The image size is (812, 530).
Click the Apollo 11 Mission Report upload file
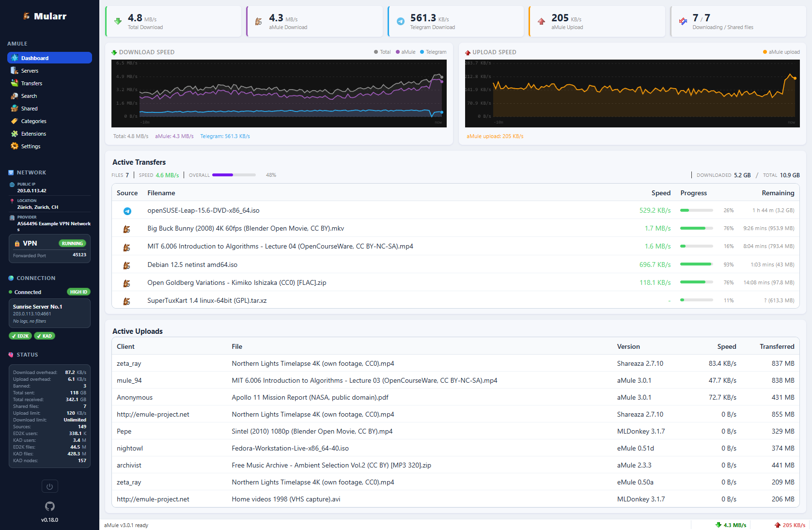point(310,397)
